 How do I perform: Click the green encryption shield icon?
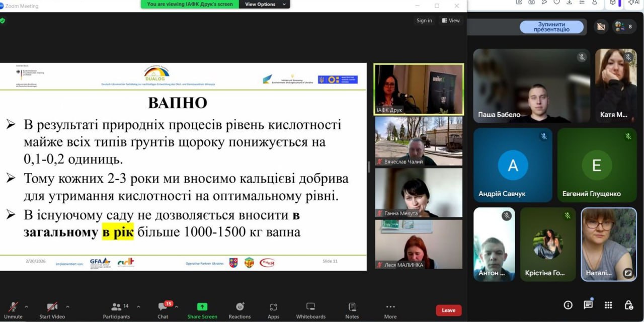click(3, 21)
